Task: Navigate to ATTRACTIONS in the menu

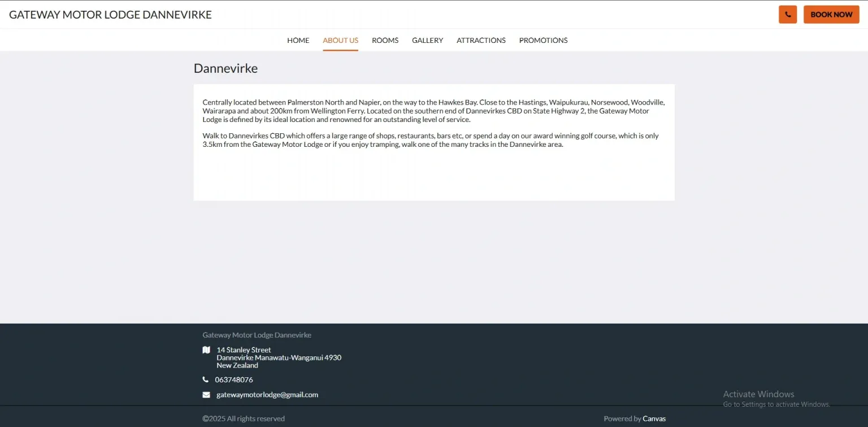Action: pyautogui.click(x=481, y=40)
